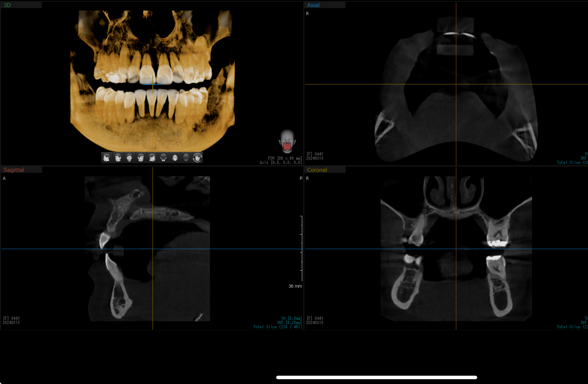Select the vertical head view icon showing the nose

pos(175,157)
